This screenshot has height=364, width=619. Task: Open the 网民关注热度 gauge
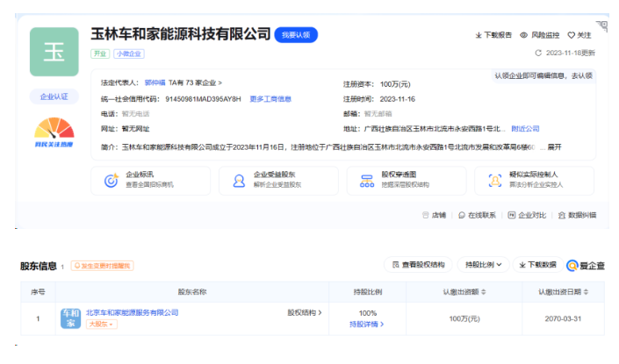pyautogui.click(x=54, y=132)
